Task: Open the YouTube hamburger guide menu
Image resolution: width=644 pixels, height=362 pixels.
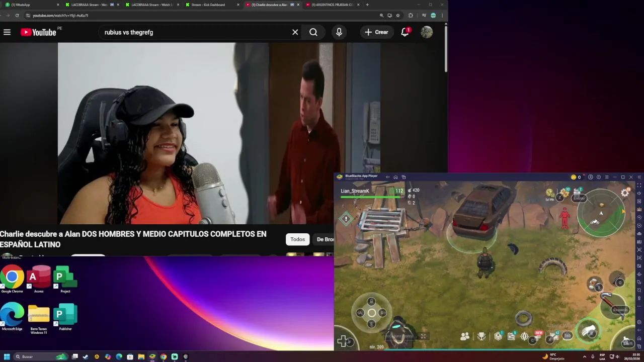Action: point(7,32)
